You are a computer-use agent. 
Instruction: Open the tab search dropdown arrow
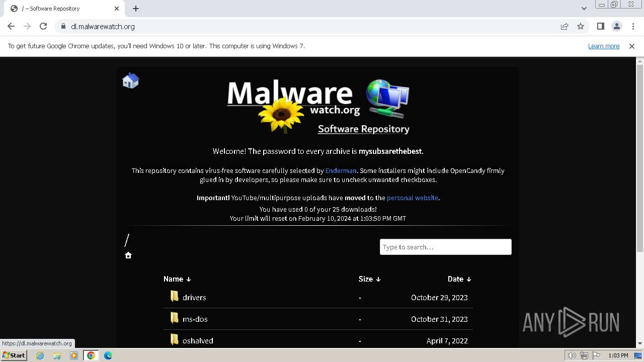pos(584,9)
